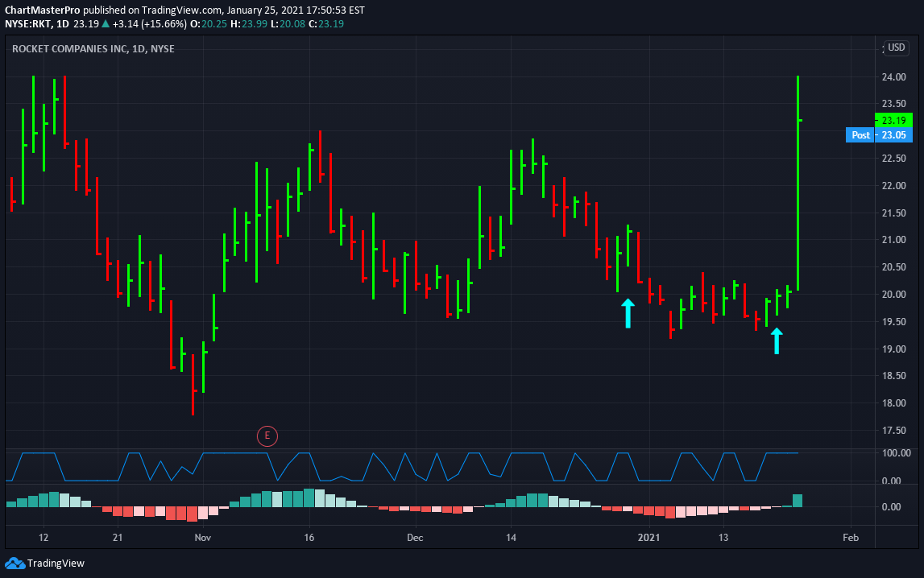Click the tall green last price bar
The image size is (924, 578).
click(x=798, y=183)
